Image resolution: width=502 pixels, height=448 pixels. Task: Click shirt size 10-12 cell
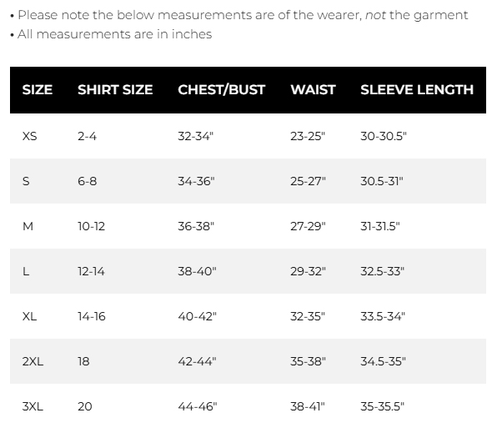pos(91,226)
